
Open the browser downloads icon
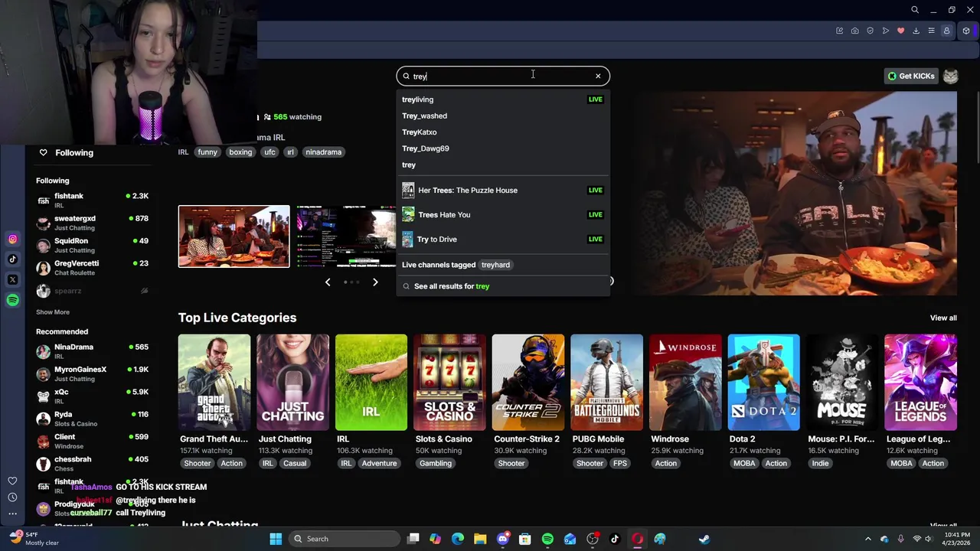coord(916,31)
